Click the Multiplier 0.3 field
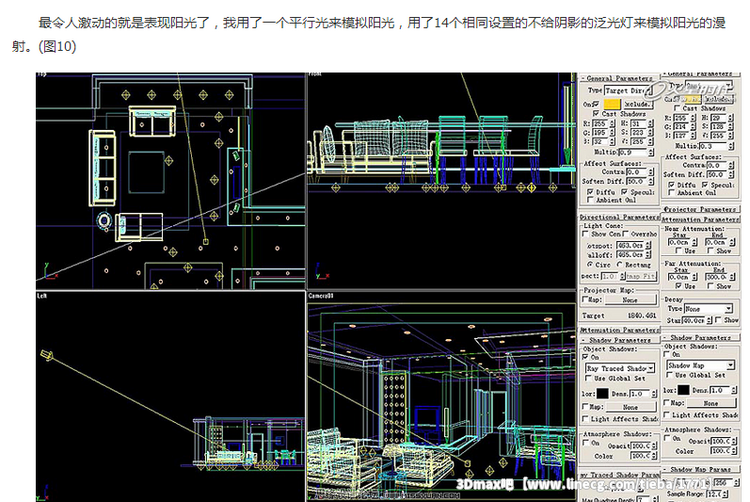The image size is (750, 502). coord(713,146)
